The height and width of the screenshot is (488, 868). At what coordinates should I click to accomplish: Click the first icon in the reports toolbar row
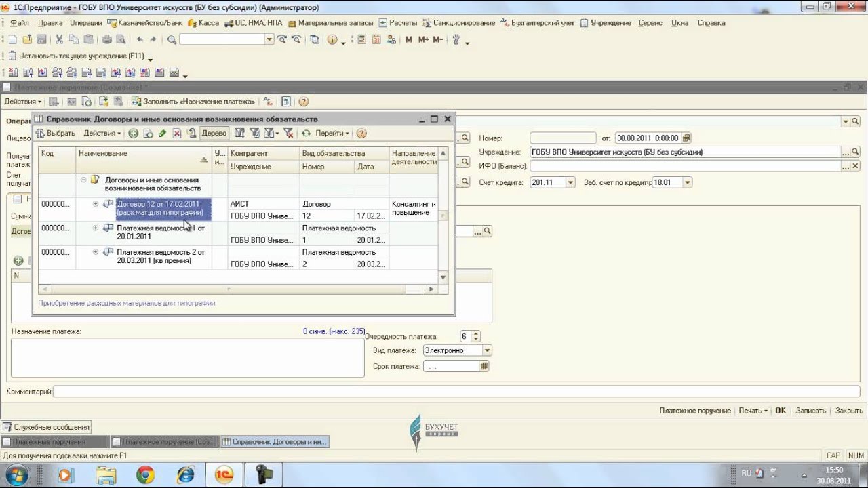(12, 73)
